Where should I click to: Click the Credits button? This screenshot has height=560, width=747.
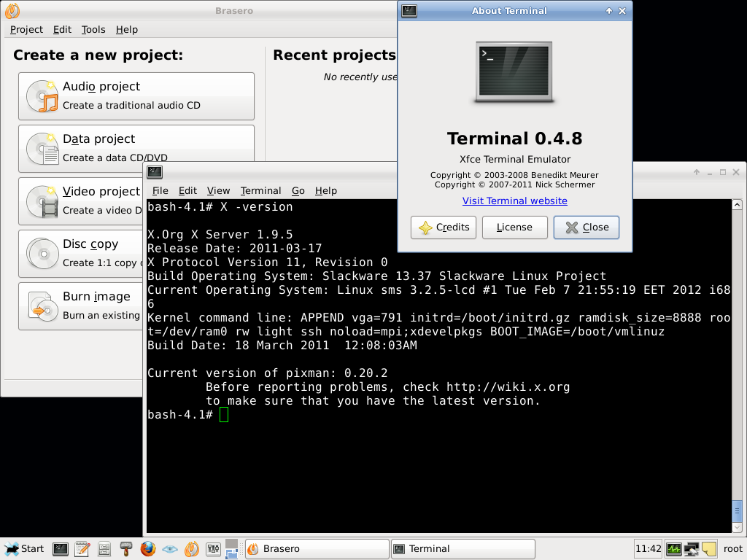click(x=444, y=227)
